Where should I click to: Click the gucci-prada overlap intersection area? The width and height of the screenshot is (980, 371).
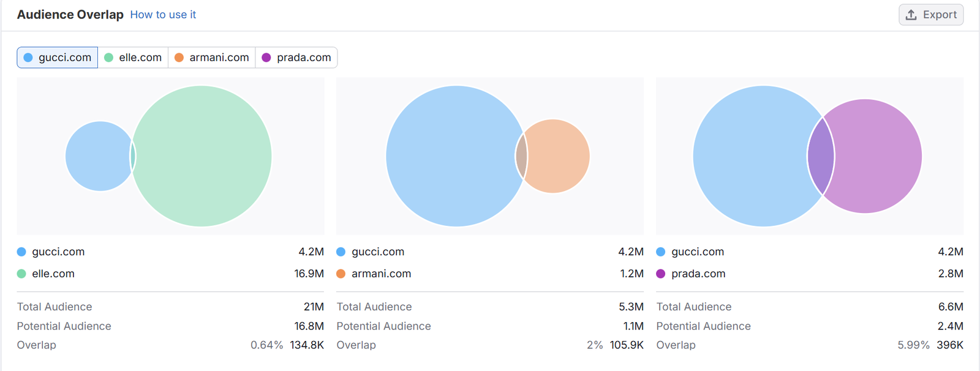[821, 156]
